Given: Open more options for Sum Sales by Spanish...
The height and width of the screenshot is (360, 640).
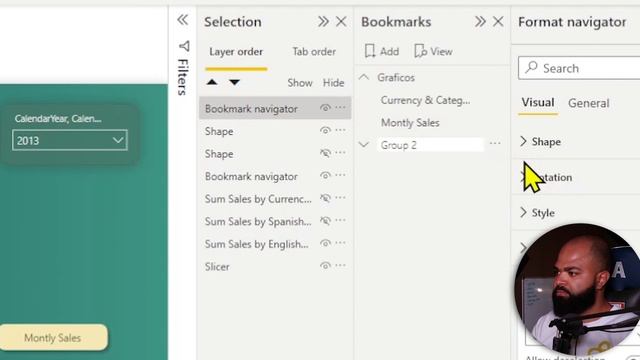Looking at the screenshot, I should coord(340,220).
